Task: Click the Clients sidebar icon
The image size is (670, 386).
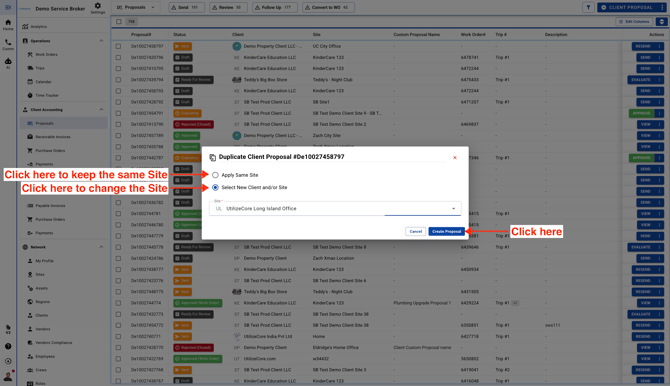Action: pyautogui.click(x=30, y=315)
